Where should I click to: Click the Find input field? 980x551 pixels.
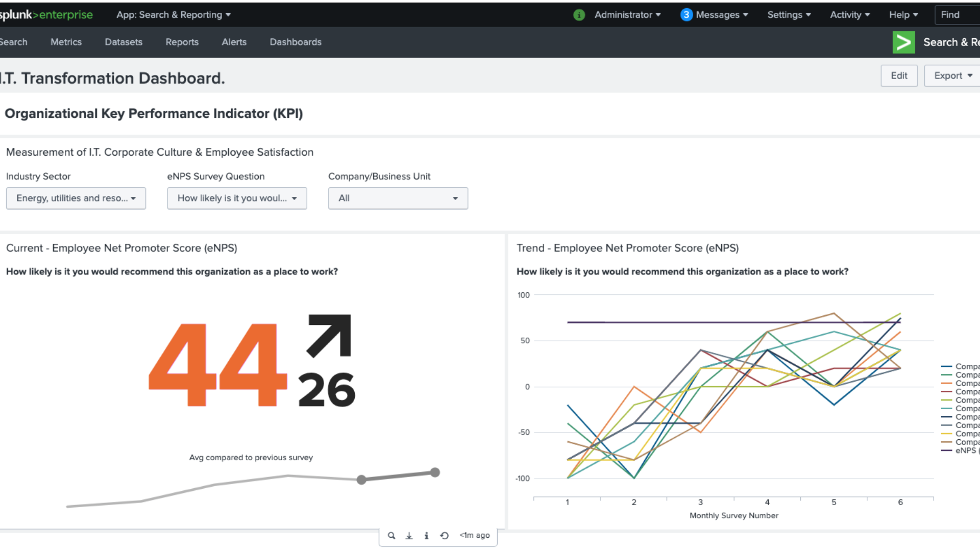pos(957,15)
